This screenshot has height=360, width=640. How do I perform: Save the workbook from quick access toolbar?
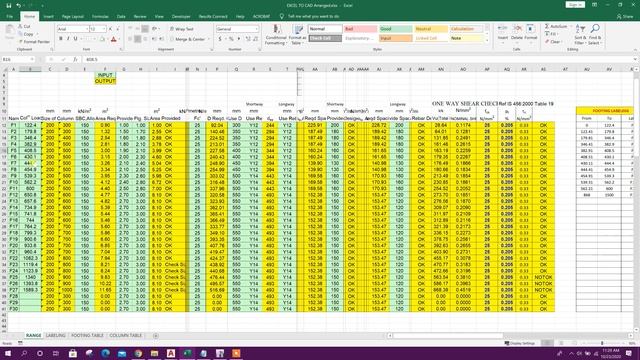coord(9,6)
